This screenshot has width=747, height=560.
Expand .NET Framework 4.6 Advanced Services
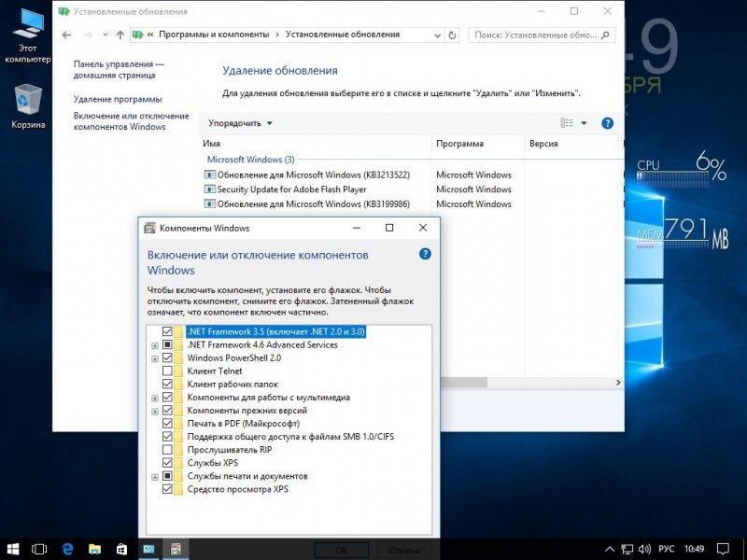pos(155,345)
